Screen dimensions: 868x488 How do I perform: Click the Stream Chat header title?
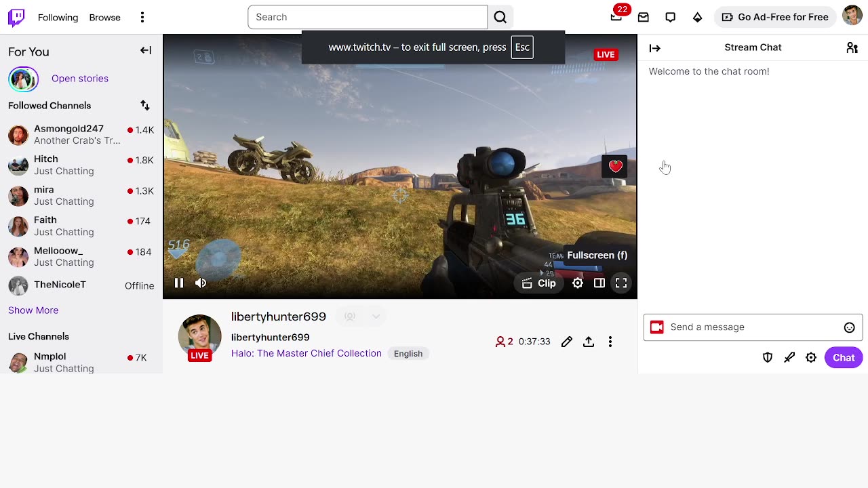click(x=753, y=47)
